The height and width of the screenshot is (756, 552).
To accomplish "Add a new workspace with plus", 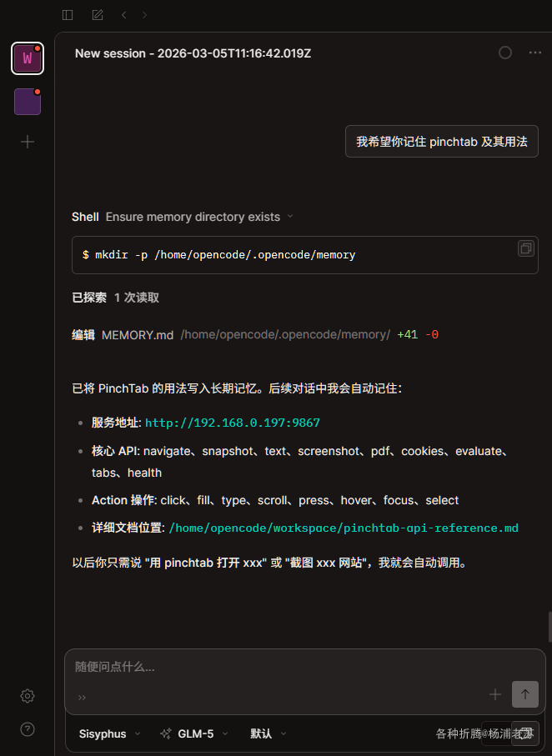I will coord(28,142).
